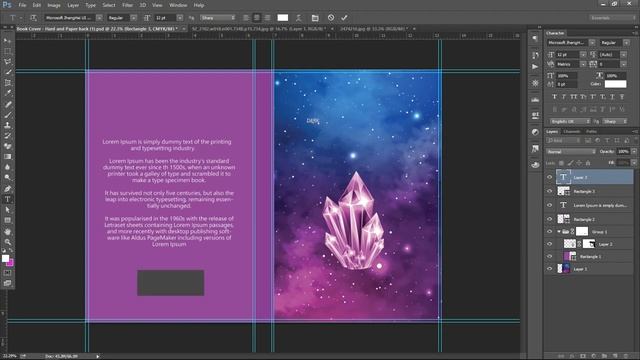Select the Rectangular Marquee tool

[x=7, y=51]
